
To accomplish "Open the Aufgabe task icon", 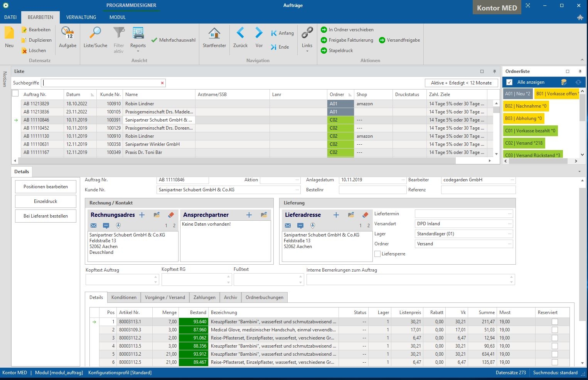I will (x=67, y=33).
